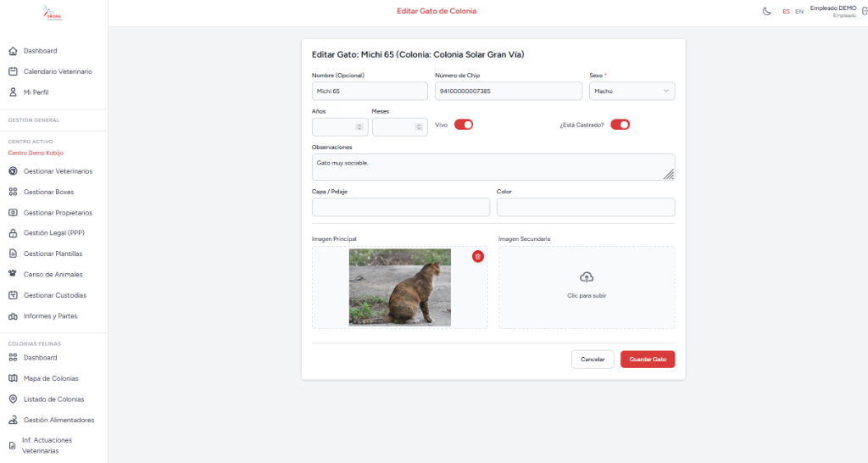
Task: Open Listado de Colonias menu item
Action: [x=53, y=399]
